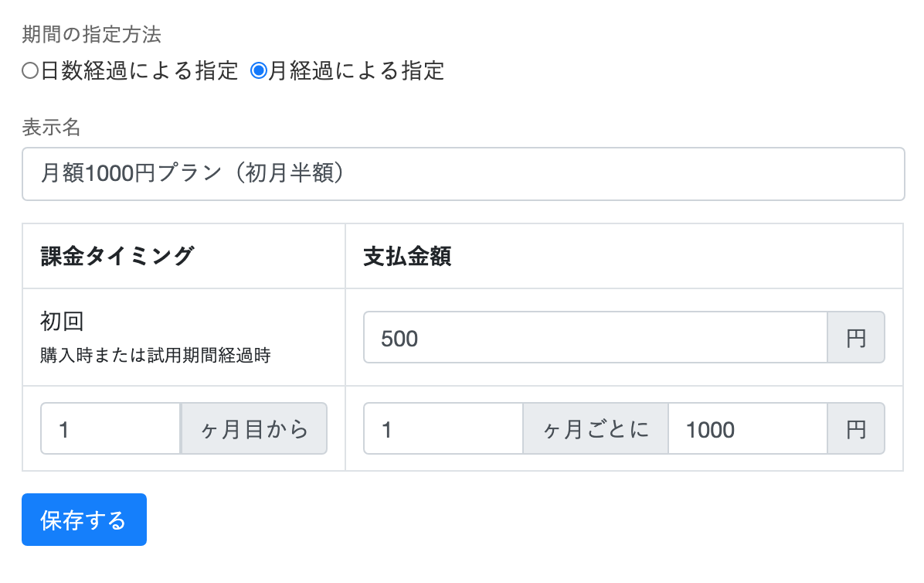Click the ヶ月目から suffix label
This screenshot has height=583, width=924.
click(x=254, y=429)
